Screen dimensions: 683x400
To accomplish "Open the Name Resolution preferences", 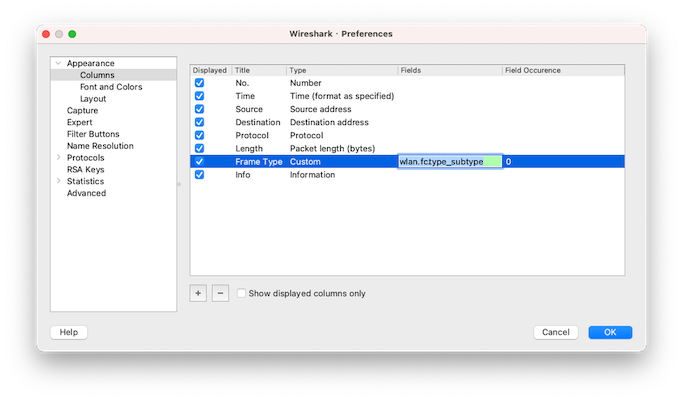I will (100, 146).
